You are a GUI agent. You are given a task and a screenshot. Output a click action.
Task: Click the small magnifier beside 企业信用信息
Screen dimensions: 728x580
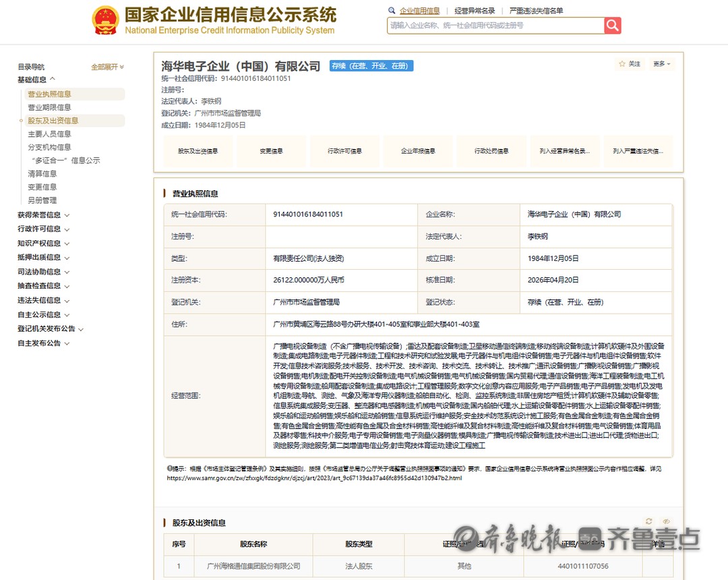coord(392,10)
